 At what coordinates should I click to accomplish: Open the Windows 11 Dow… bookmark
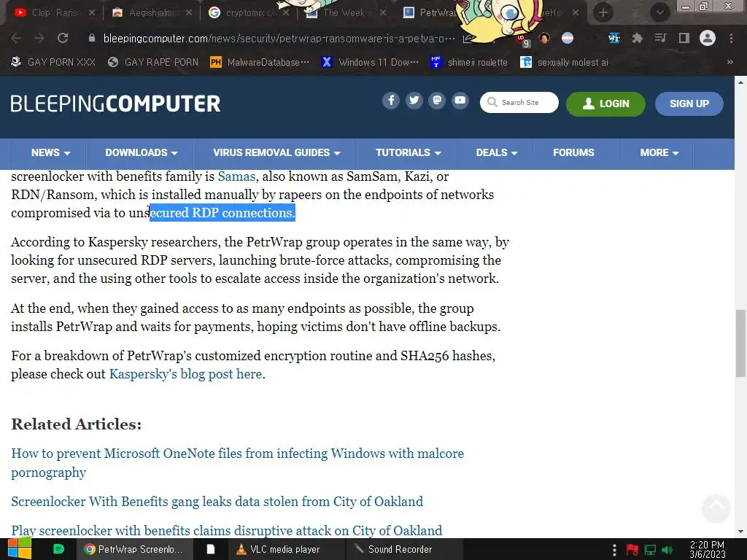coord(370,63)
